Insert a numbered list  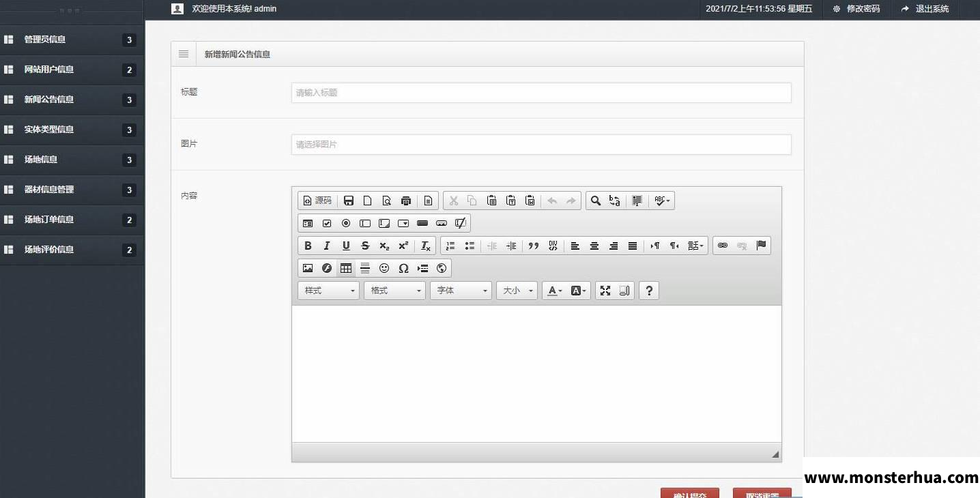click(450, 246)
